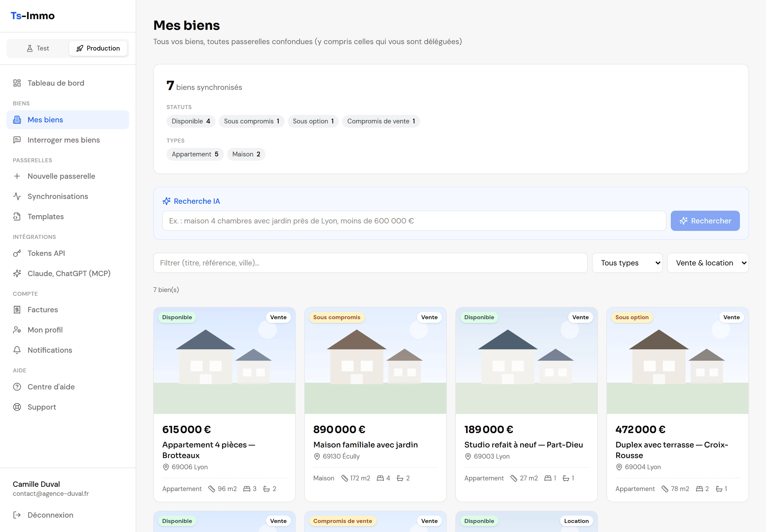The height and width of the screenshot is (532, 766).
Task: Open the Vente & location dropdown
Action: point(708,263)
